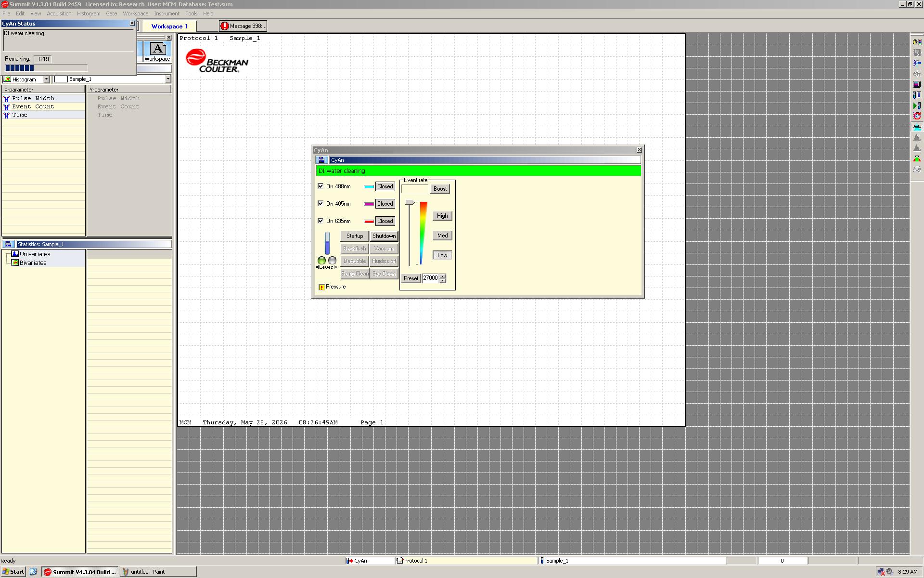Click the Time X-parameter row

[x=44, y=115]
